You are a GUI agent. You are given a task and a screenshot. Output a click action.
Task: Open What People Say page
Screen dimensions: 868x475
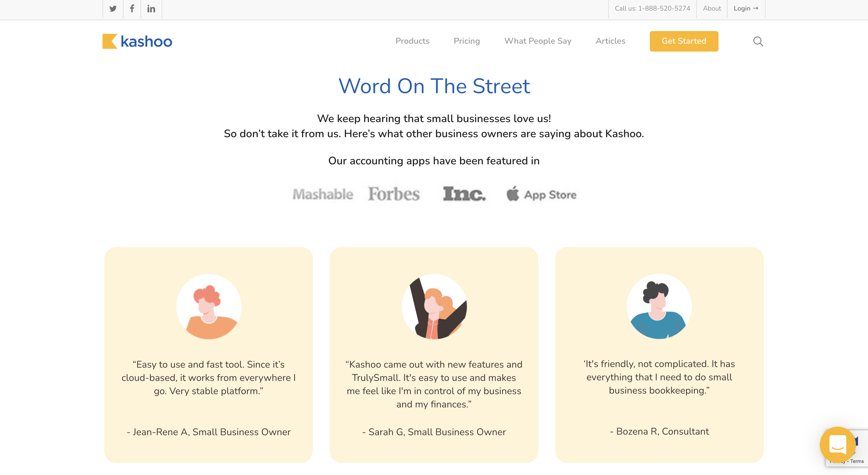click(538, 41)
